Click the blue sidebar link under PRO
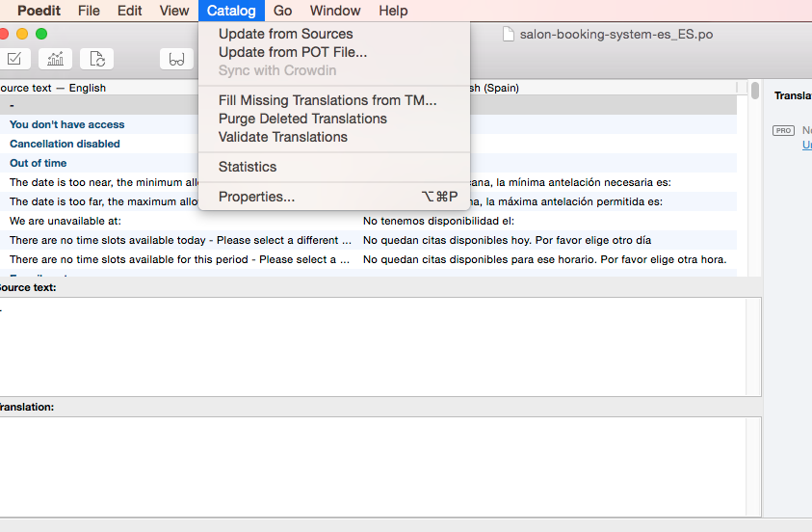The width and height of the screenshot is (812, 532). [x=807, y=145]
